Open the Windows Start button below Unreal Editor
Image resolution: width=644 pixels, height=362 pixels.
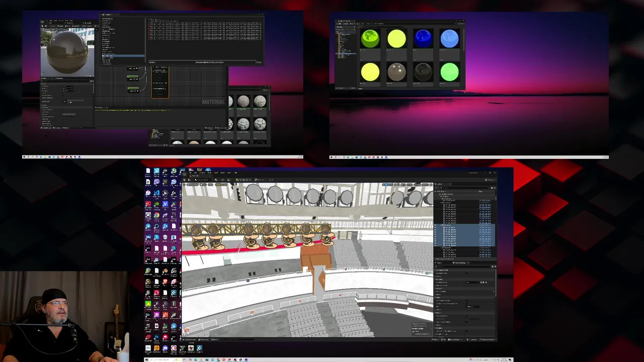[147, 359]
